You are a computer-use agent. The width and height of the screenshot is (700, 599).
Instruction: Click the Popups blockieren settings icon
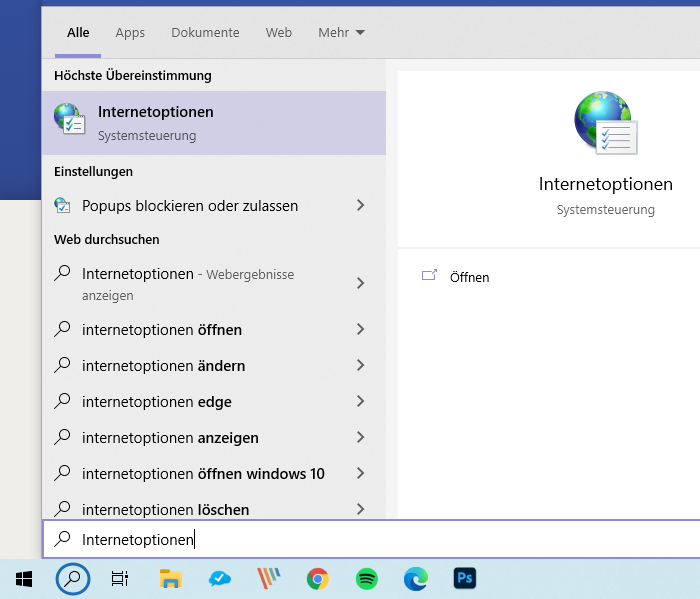pyautogui.click(x=62, y=205)
